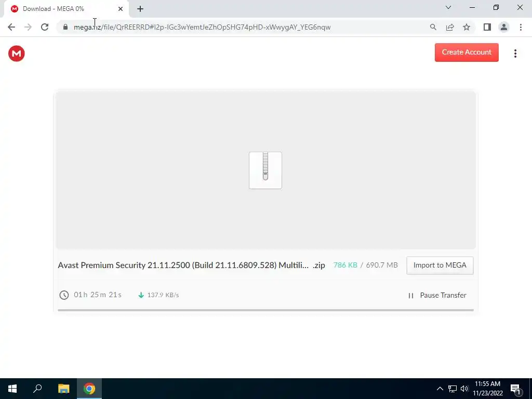This screenshot has width=532, height=399.
Task: Click the 01h 25m 21s remaining time
Action: click(98, 295)
